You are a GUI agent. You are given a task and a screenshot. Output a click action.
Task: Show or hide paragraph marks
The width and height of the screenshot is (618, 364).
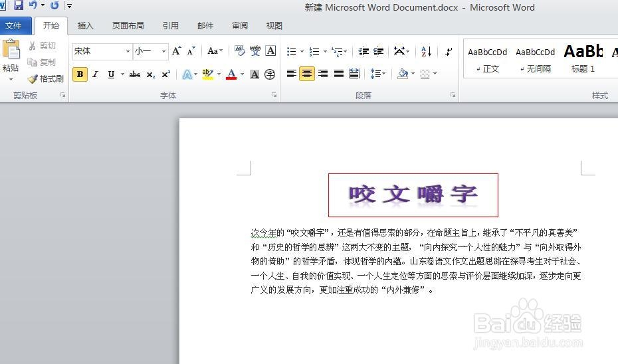click(449, 51)
